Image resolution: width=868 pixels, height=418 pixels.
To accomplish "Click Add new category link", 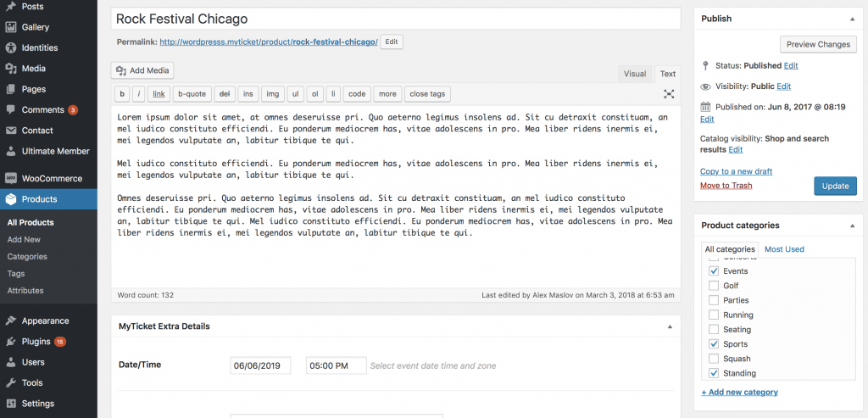I will 739,392.
